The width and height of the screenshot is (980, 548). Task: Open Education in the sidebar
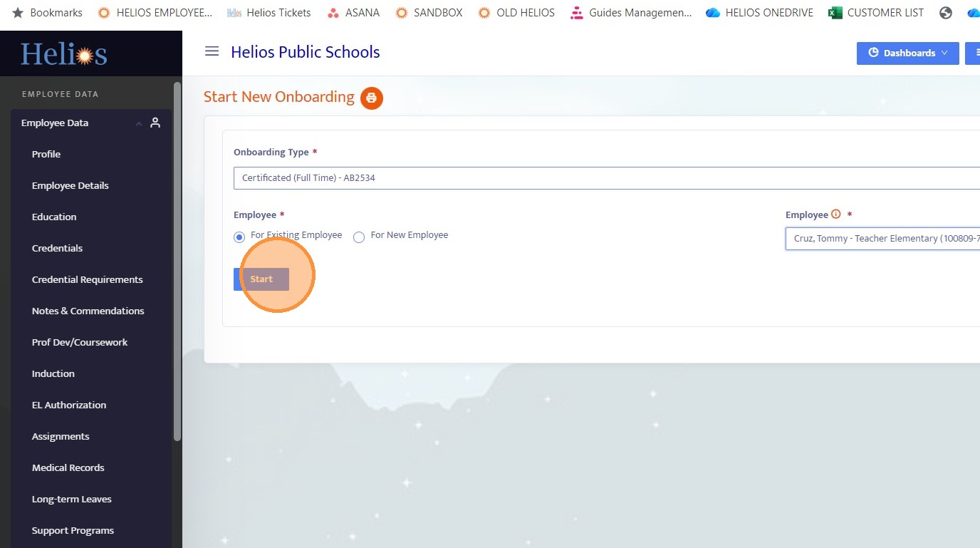[x=54, y=217]
